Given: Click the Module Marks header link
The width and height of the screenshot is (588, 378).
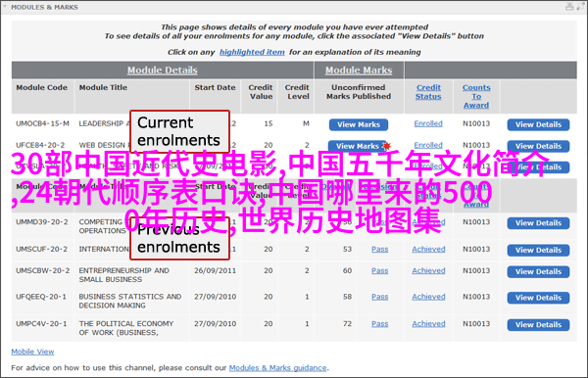Looking at the screenshot, I should [x=359, y=71].
